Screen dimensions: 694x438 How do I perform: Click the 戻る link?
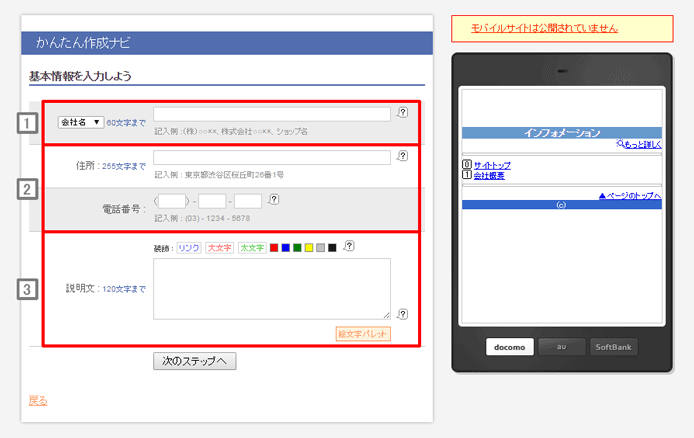pyautogui.click(x=38, y=401)
